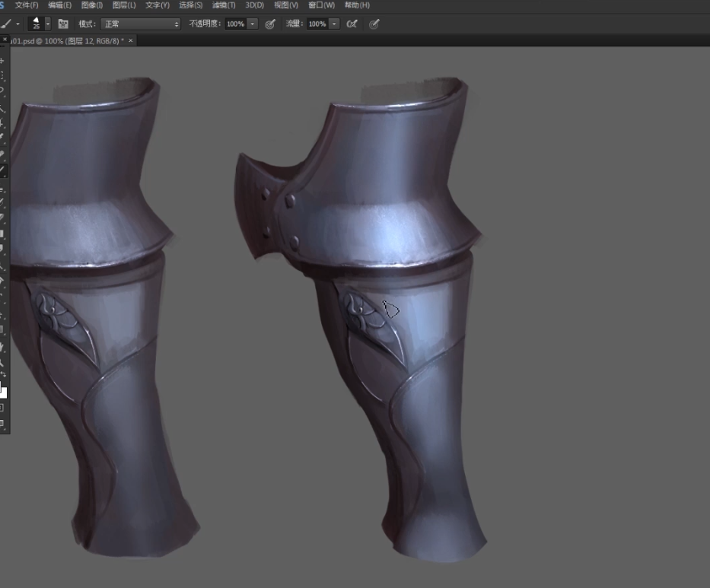Toggle pressure control for brush size
Image resolution: width=710 pixels, height=588 pixels.
click(374, 24)
